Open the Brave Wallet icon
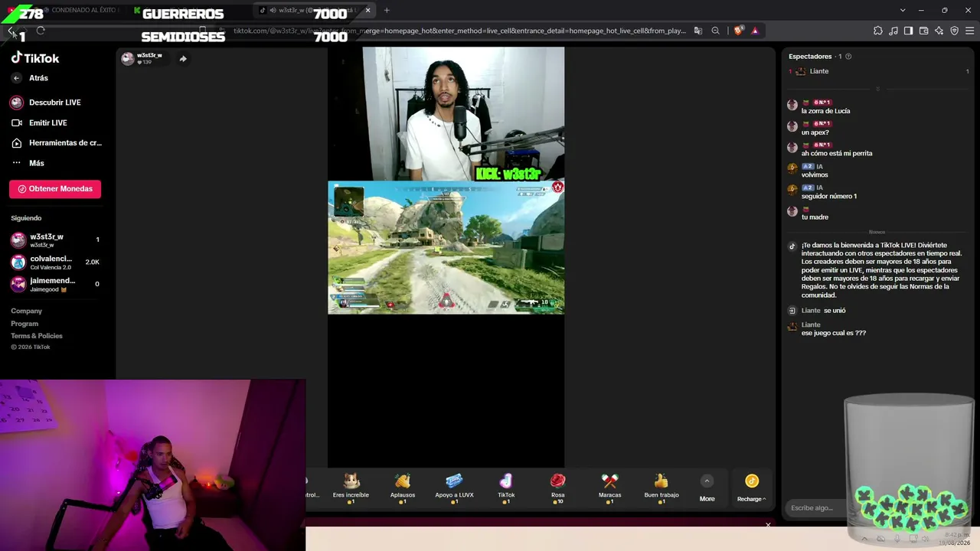Screen dimensions: 980x551 click(x=923, y=31)
